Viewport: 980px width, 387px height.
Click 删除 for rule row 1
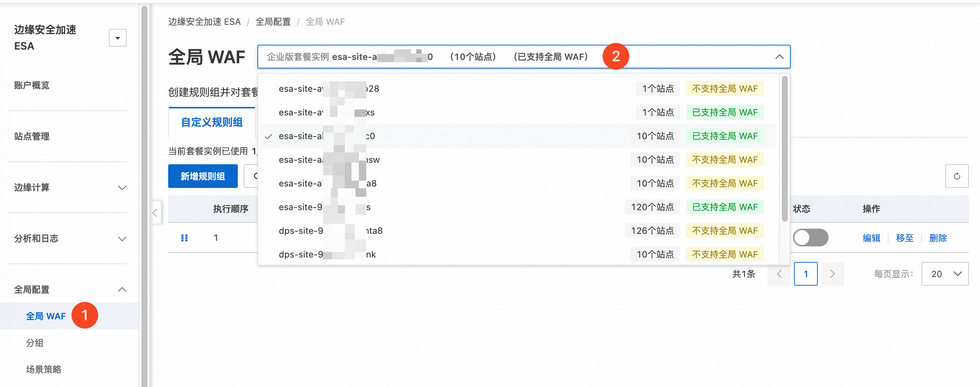click(938, 238)
